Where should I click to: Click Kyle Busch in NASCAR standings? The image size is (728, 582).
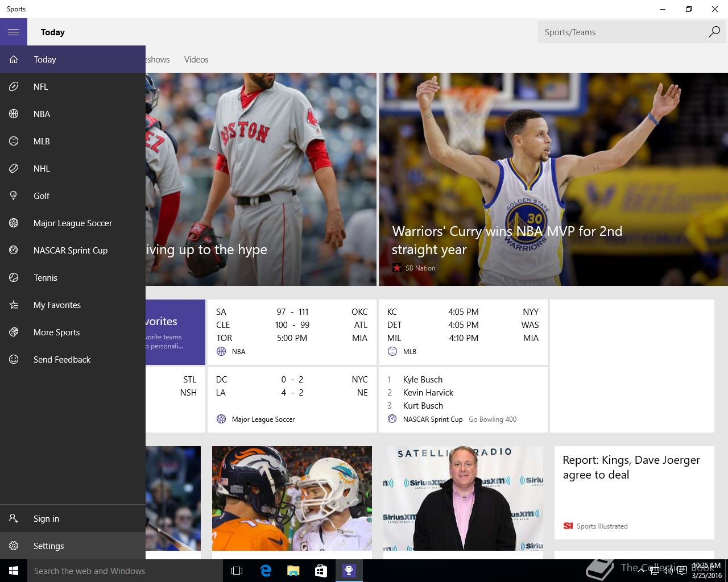click(423, 380)
